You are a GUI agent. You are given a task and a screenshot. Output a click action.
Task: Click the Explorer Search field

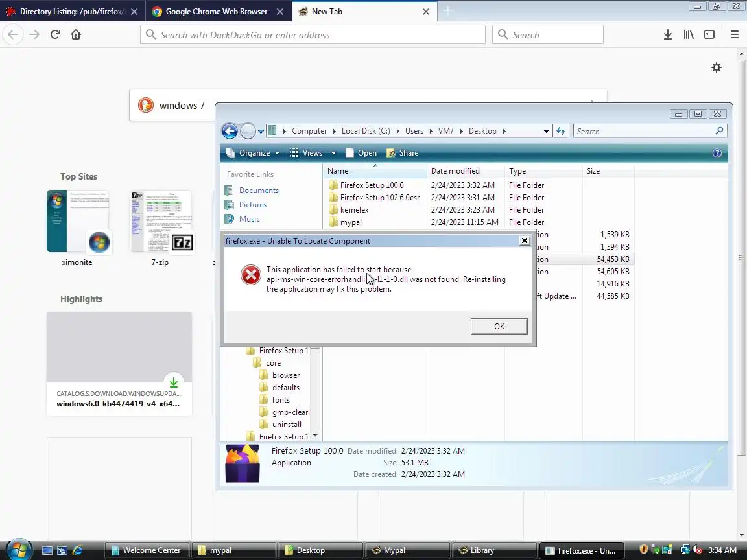click(x=650, y=131)
